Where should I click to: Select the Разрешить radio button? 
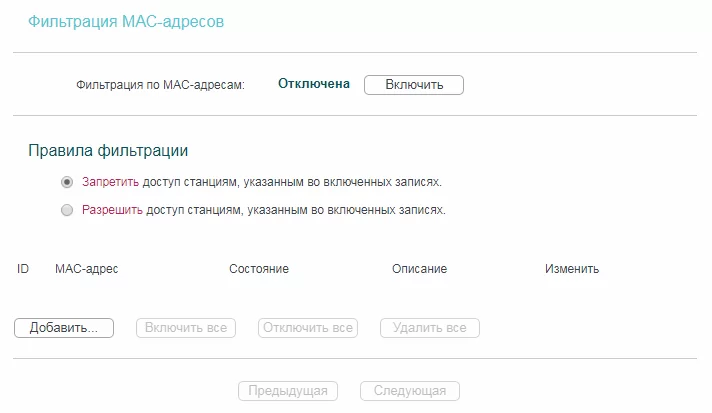tap(67, 211)
